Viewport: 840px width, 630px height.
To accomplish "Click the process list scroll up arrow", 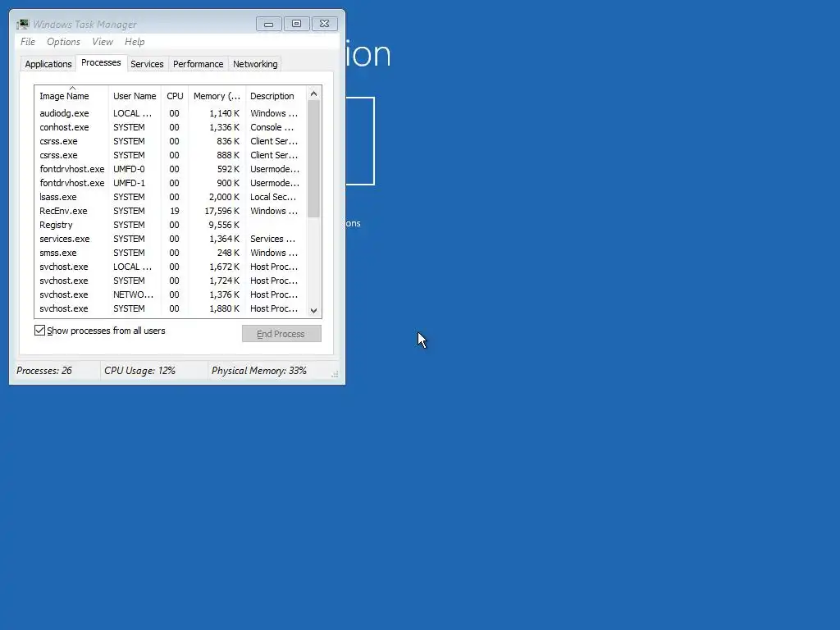I will pyautogui.click(x=314, y=94).
